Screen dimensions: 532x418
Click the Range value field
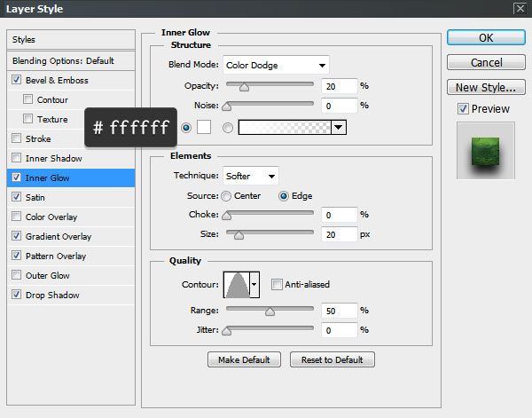340,311
